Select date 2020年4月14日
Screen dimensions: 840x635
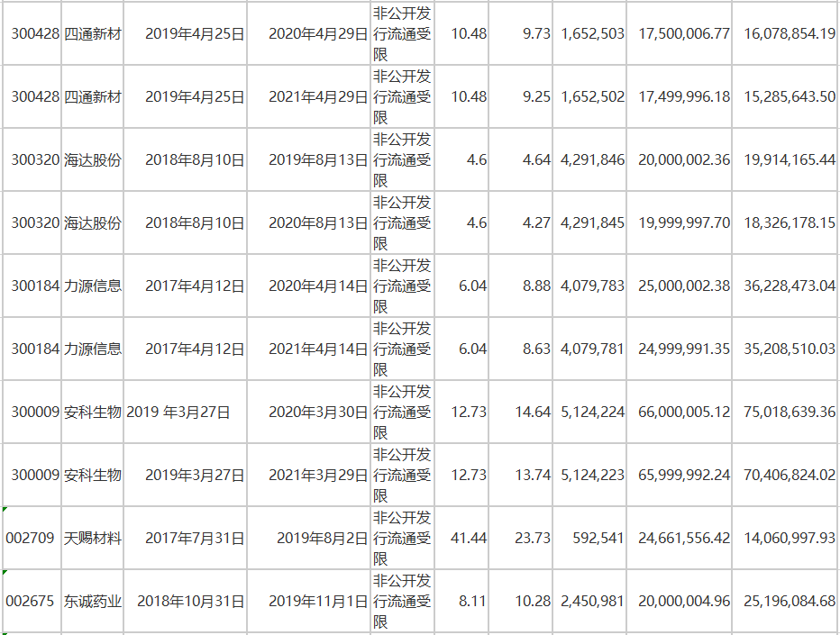point(308,286)
